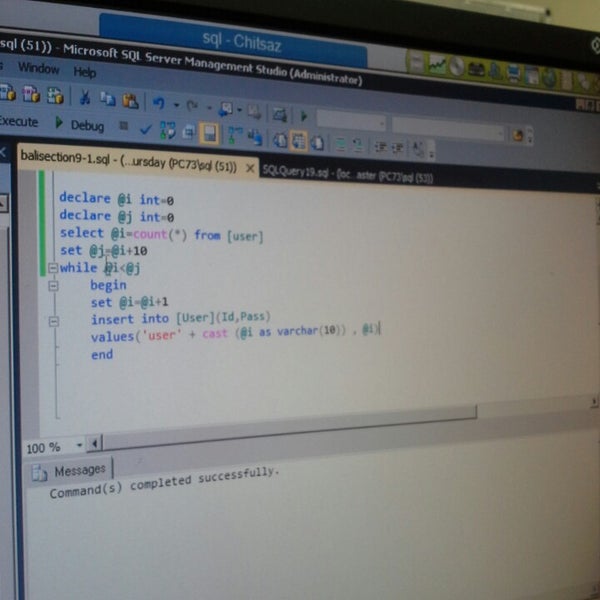Viewport: 600px width, 600px height.
Task: Open the first empty toolbar combo box
Action: point(351,121)
